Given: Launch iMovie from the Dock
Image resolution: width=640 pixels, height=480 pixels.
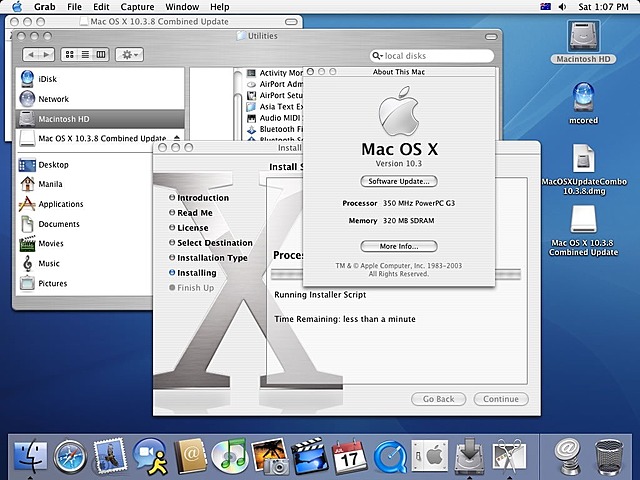Looking at the screenshot, I should (309, 456).
